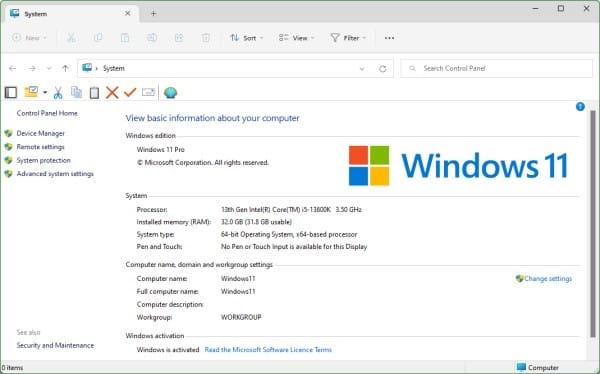Open Security and Maintenance
This screenshot has height=374, width=600.
pyautogui.click(x=55, y=345)
